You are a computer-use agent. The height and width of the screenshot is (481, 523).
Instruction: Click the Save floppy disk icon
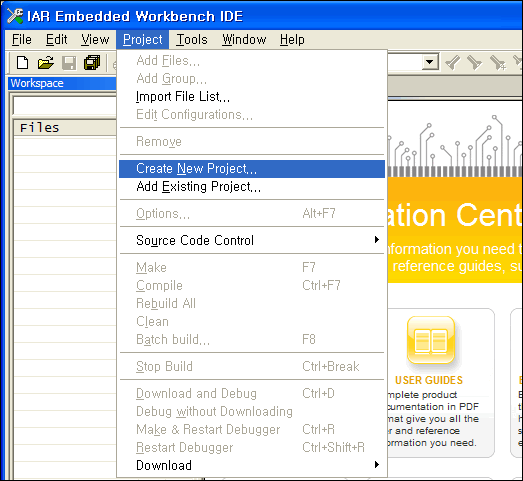point(69,63)
